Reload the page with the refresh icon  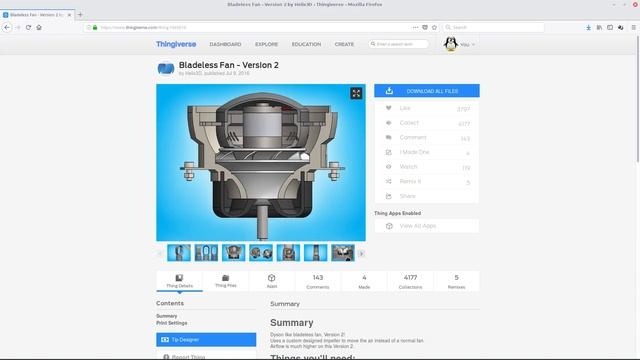pyautogui.click(x=28, y=27)
